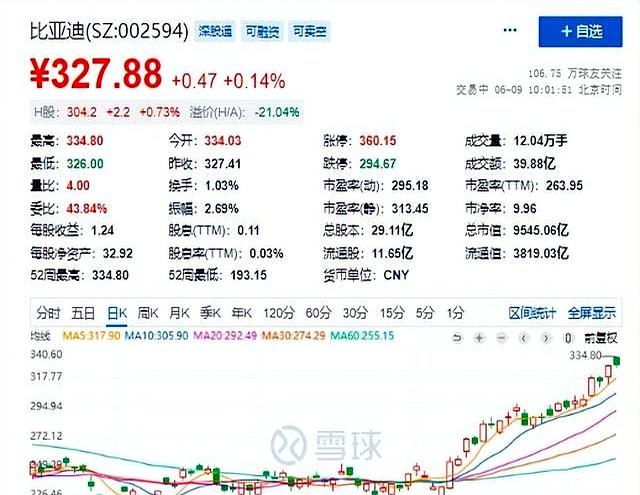
Task: Select the 季K chart tab
Action: 210,313
